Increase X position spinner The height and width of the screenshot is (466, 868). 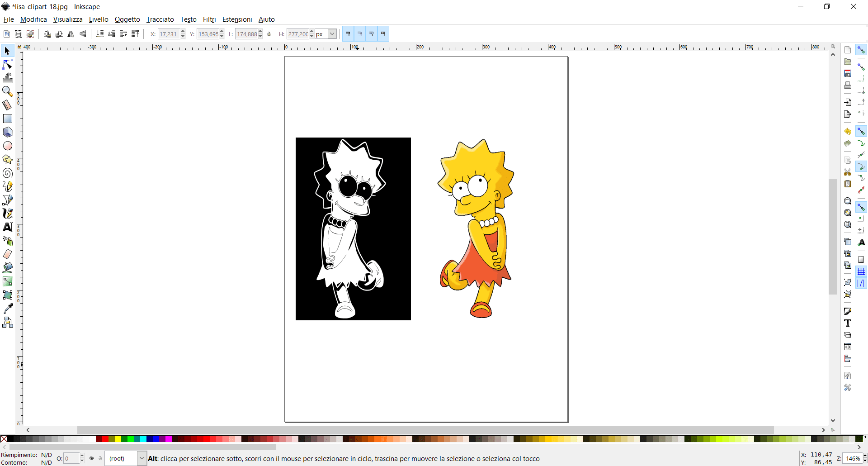pyautogui.click(x=183, y=32)
